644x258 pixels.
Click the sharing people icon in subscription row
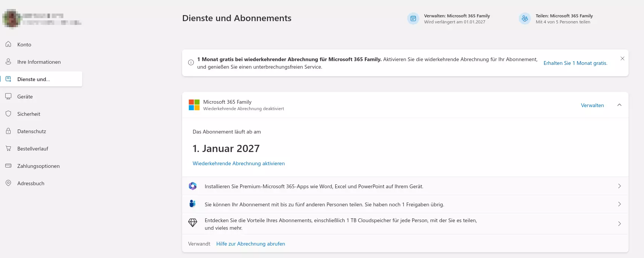pyautogui.click(x=193, y=204)
